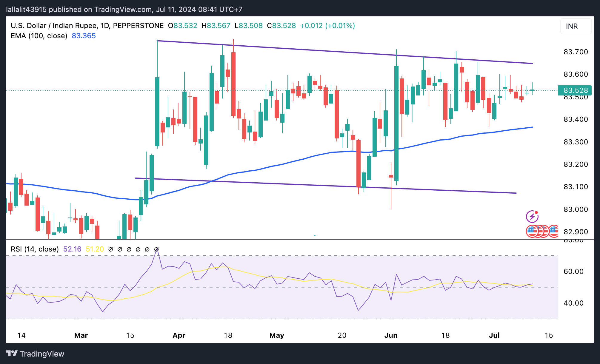Viewport: 600px width, 364px height.
Task: Click the third RSI null-value symbol
Action: click(x=129, y=249)
